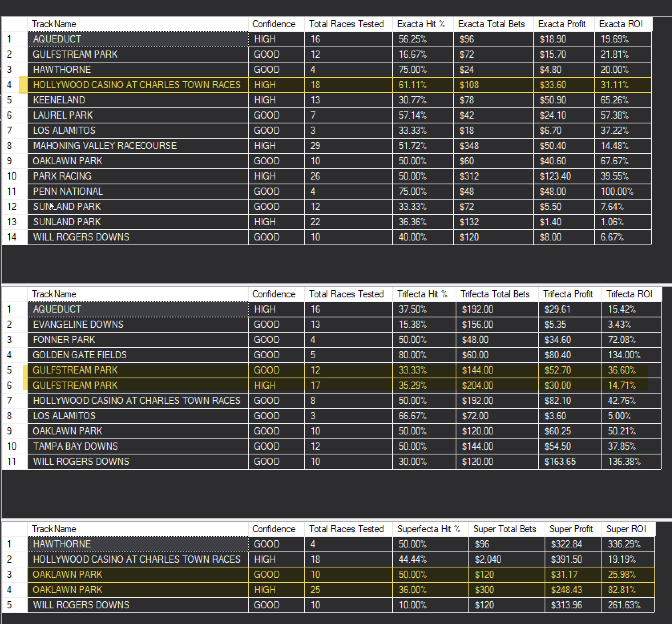
Task: Click Trifecta Total Bets column header
Action: pyautogui.click(x=497, y=294)
